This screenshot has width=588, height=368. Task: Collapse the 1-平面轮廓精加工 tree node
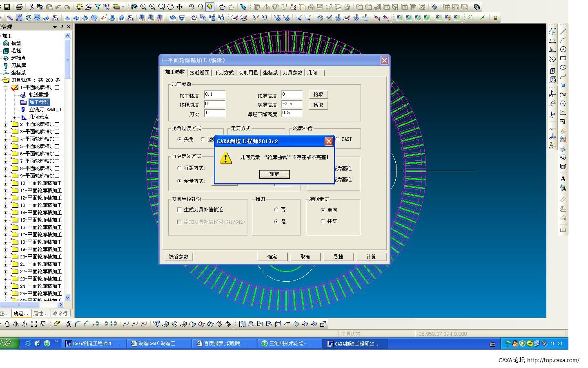click(x=6, y=88)
